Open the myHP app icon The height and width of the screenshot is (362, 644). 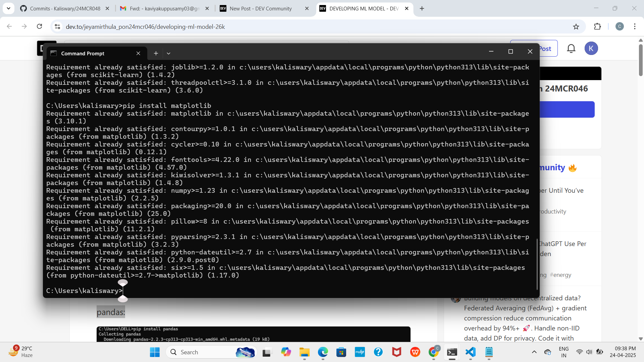[x=360, y=352]
